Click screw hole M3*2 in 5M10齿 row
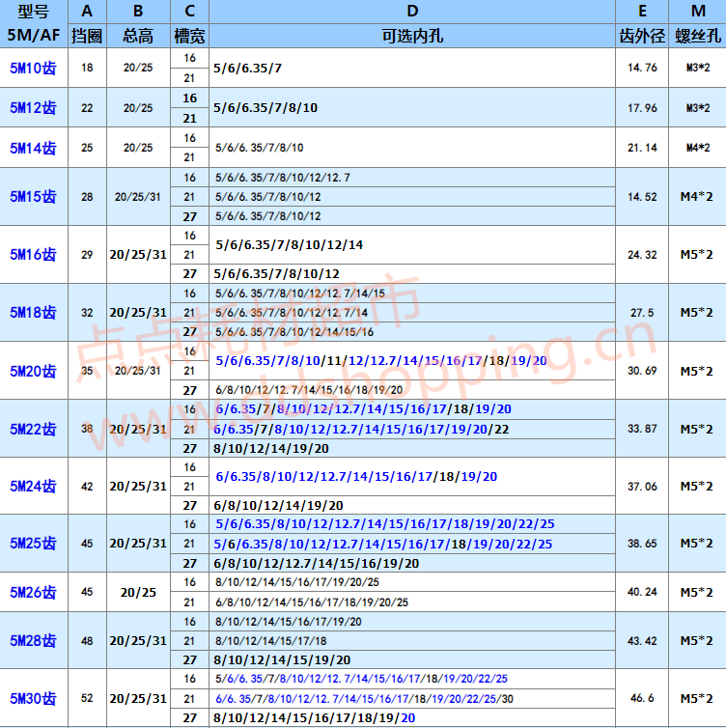Viewport: 726px width, 728px height. (x=698, y=68)
